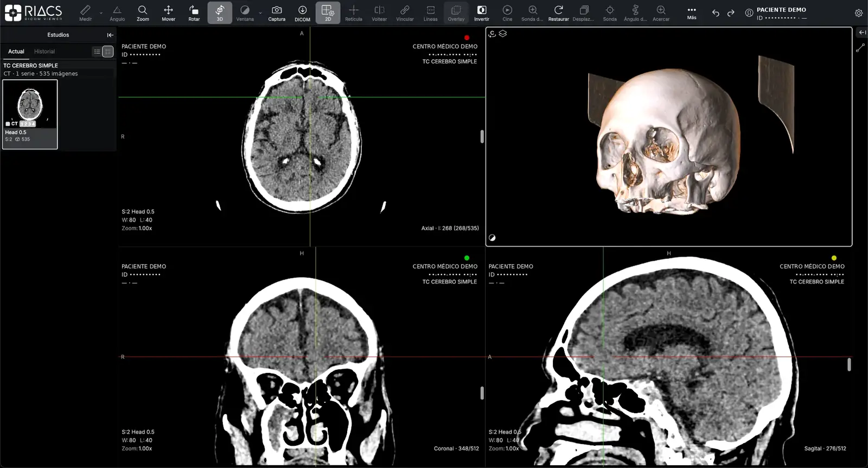Switch to the Historial tab
868x468 pixels.
point(44,52)
